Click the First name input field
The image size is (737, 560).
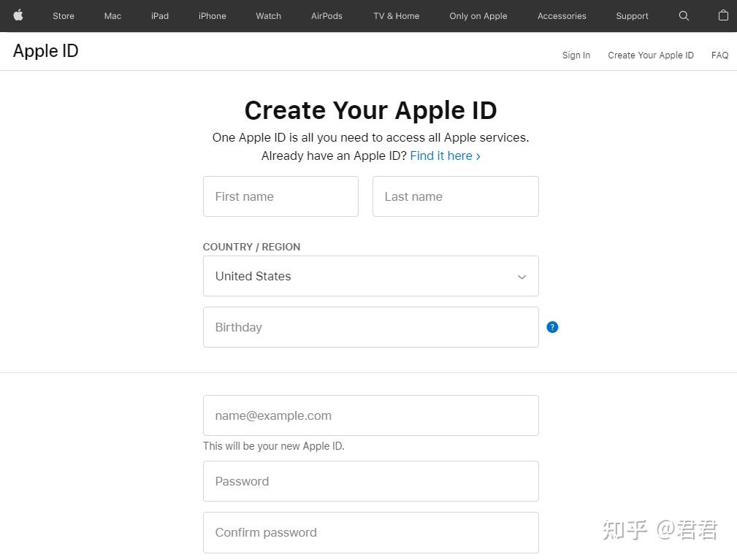point(280,196)
